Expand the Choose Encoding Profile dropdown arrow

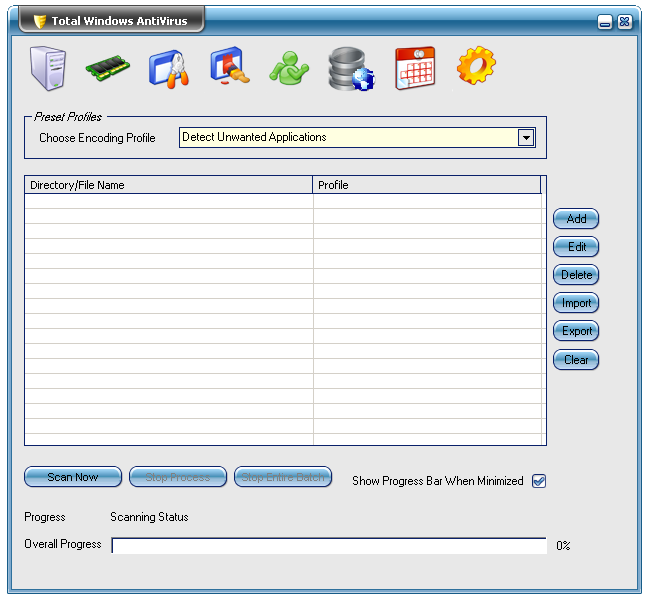click(526, 137)
